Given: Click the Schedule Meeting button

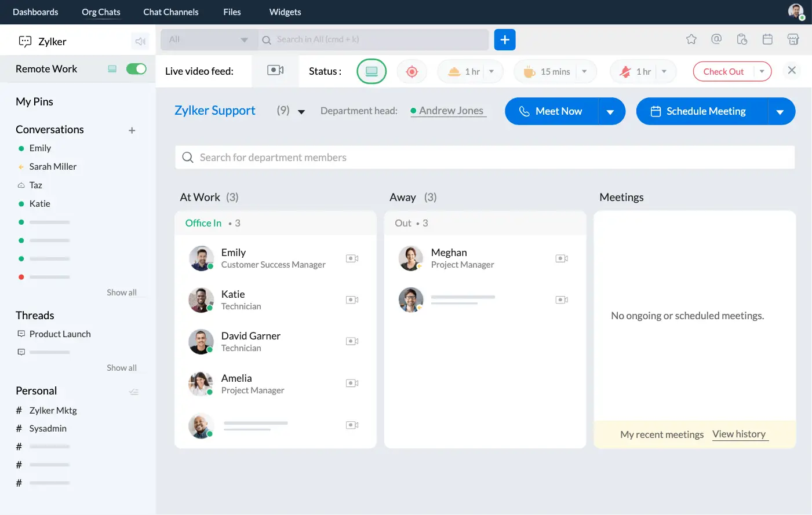Looking at the screenshot, I should point(702,111).
